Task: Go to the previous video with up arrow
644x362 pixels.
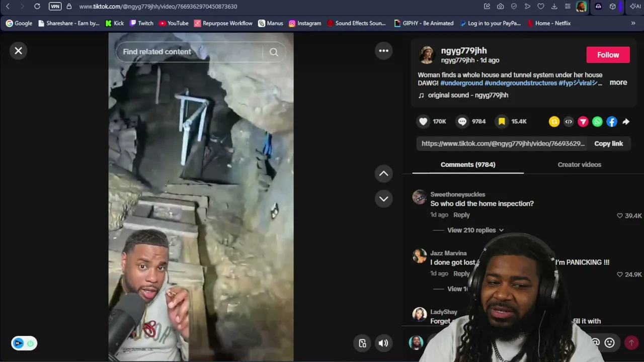Action: click(x=383, y=173)
